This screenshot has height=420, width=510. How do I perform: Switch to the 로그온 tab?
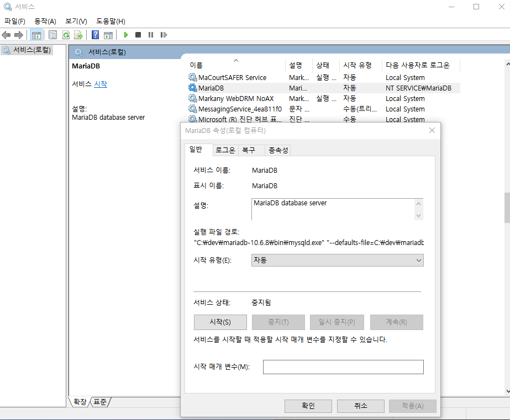pos(225,150)
